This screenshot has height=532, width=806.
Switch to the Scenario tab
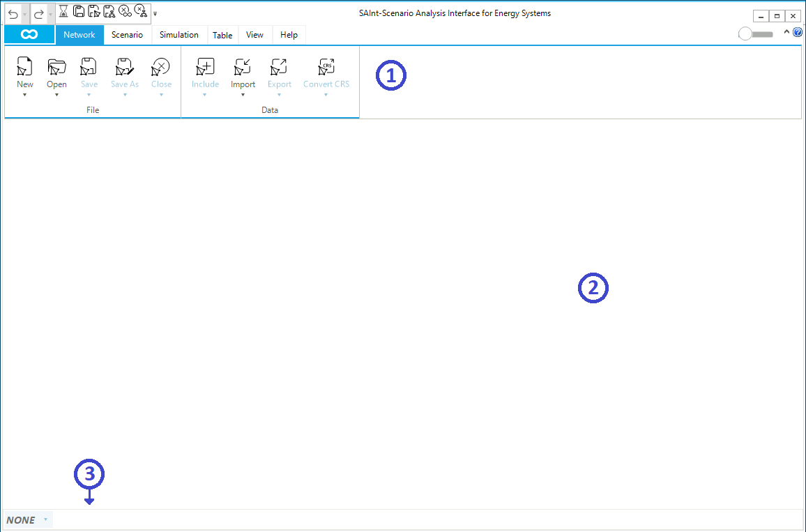click(x=127, y=35)
